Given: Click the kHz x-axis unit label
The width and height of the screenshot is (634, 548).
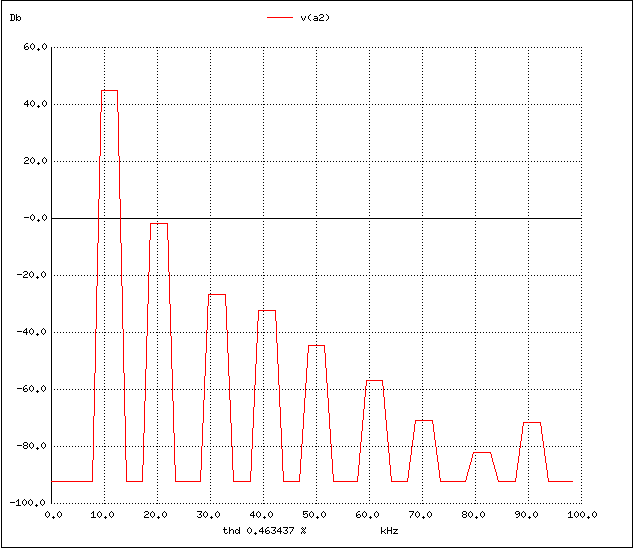Looking at the screenshot, I should tap(389, 531).
